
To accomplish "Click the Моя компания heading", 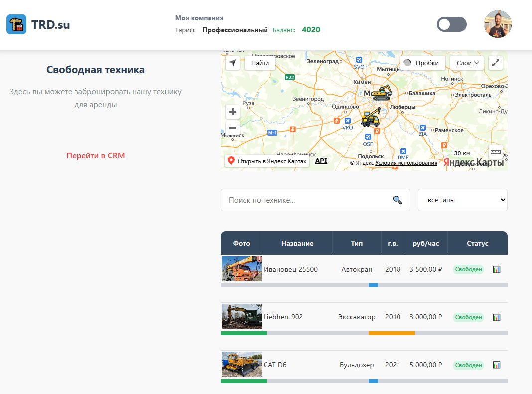I will (x=199, y=18).
